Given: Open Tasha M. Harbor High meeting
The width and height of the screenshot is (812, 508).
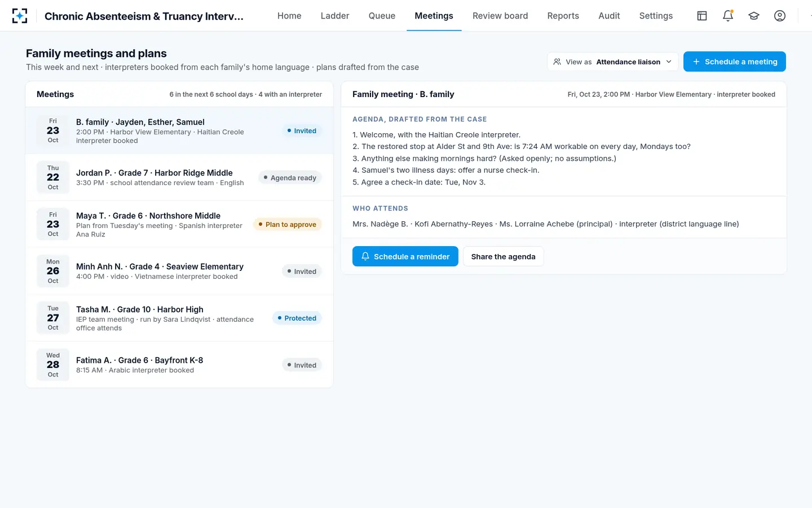Looking at the screenshot, I should click(x=179, y=318).
